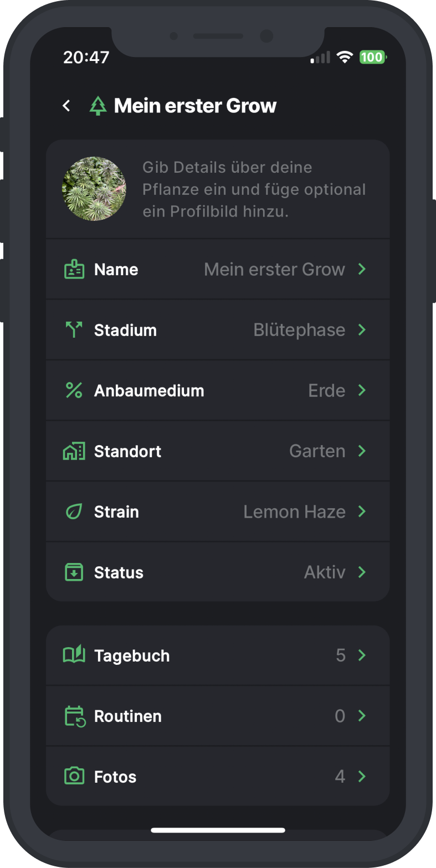
Task: Tap the round plant profile picture
Action: [x=94, y=189]
